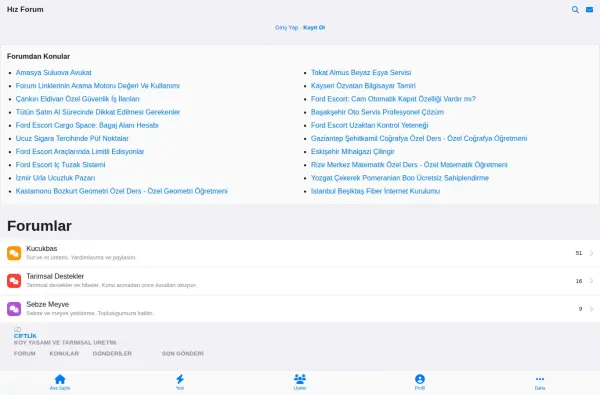Viewport: 600px width, 395px height.
Task: Open Tokat Almus Beyaz Eşya Servisi
Action: pos(361,73)
